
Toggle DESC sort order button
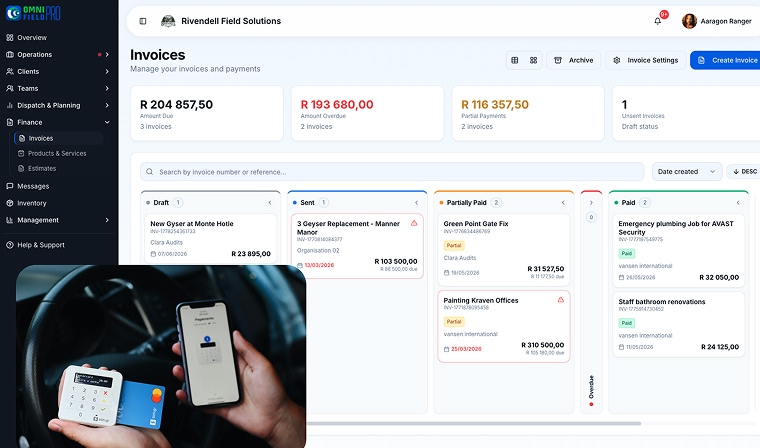(x=744, y=172)
